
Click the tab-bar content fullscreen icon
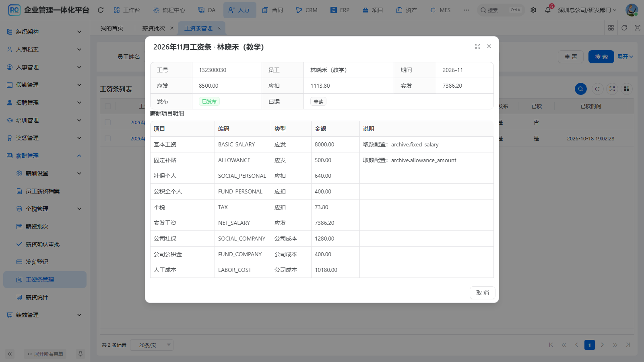pos(638,28)
